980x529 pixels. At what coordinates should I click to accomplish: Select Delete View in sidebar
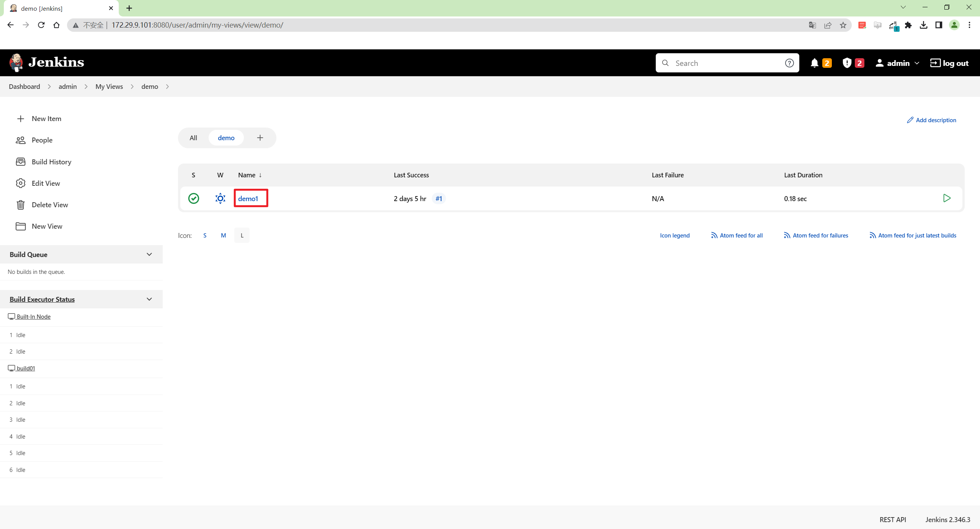click(42, 205)
